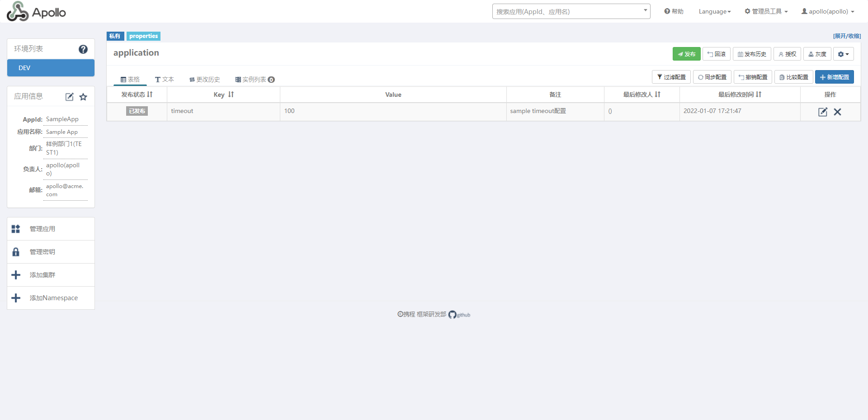The image size is (868, 420).
Task: Click the 2022-01-07 17:21:47 timestamp
Action: 712,111
